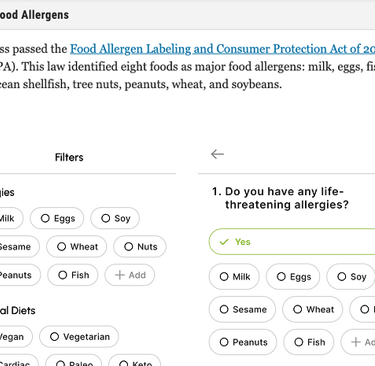Select the Keto diet option
Screen dimensions: 375x366
135,362
